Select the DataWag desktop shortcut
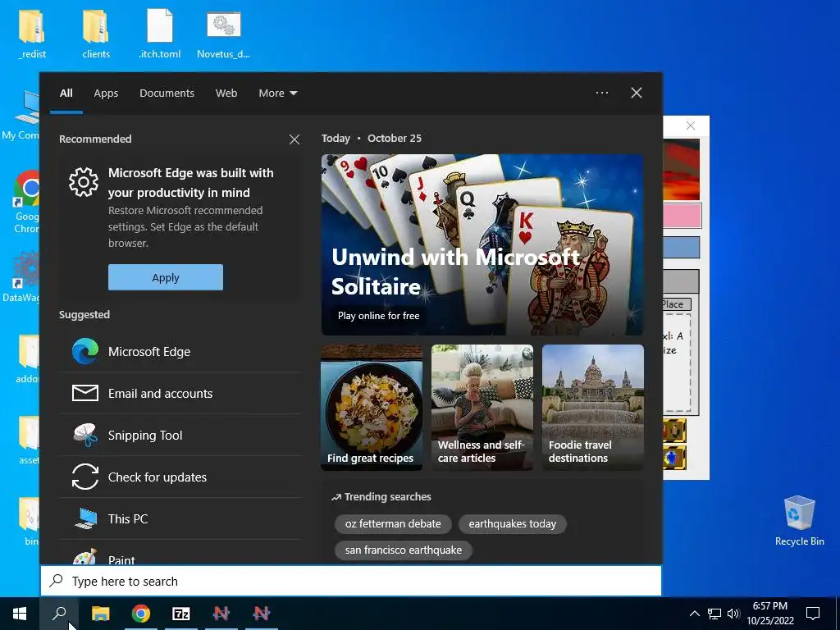This screenshot has height=630, width=840. pos(21,277)
